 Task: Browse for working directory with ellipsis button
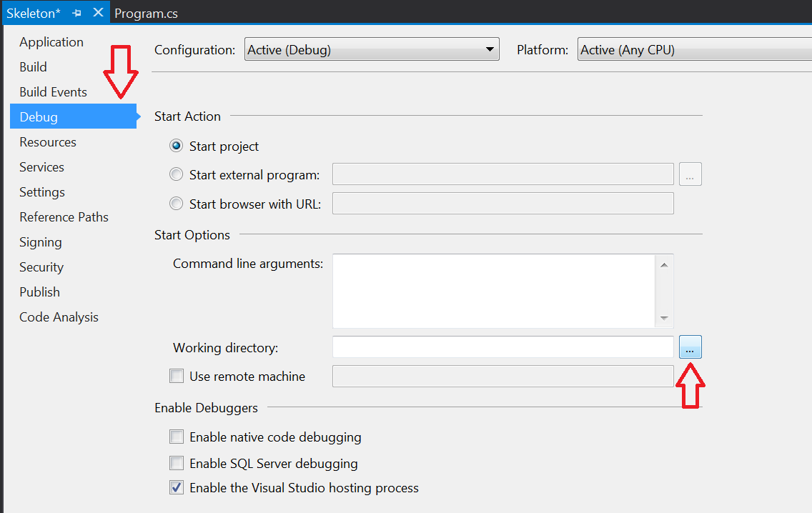tap(690, 347)
